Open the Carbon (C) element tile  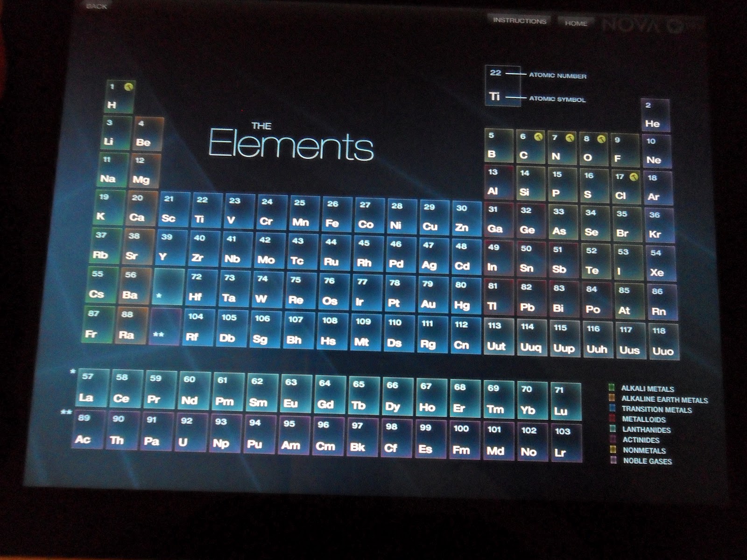[x=530, y=146]
